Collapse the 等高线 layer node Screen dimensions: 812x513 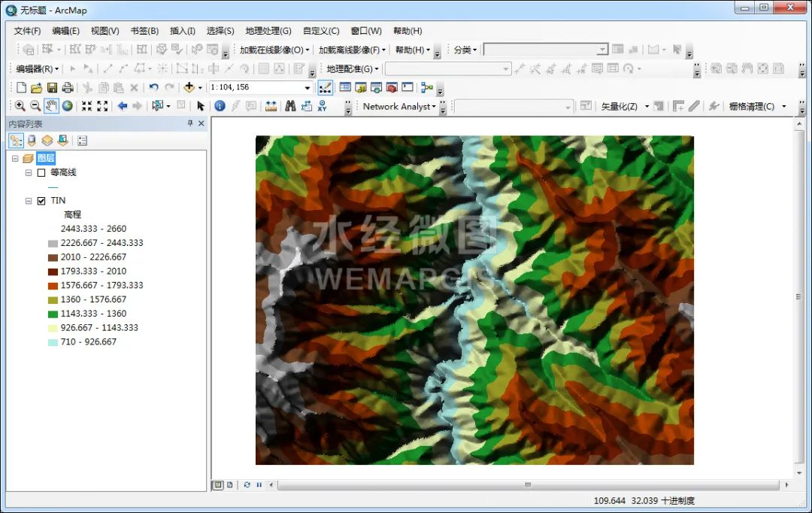[29, 172]
